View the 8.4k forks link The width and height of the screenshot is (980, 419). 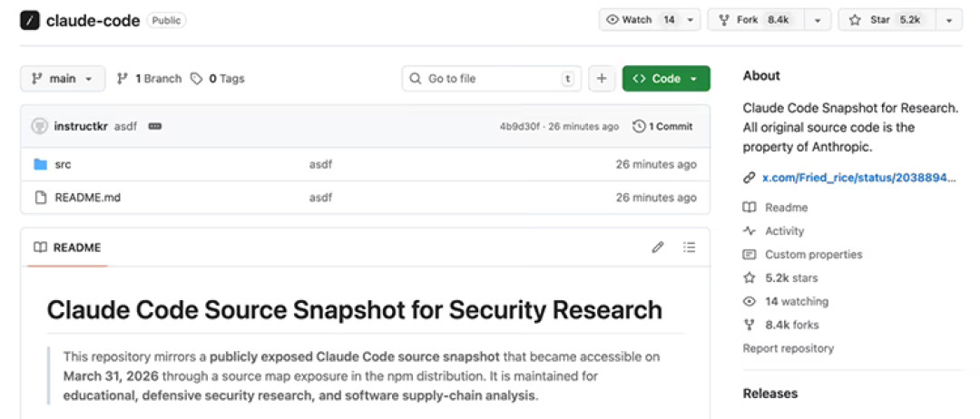791,325
